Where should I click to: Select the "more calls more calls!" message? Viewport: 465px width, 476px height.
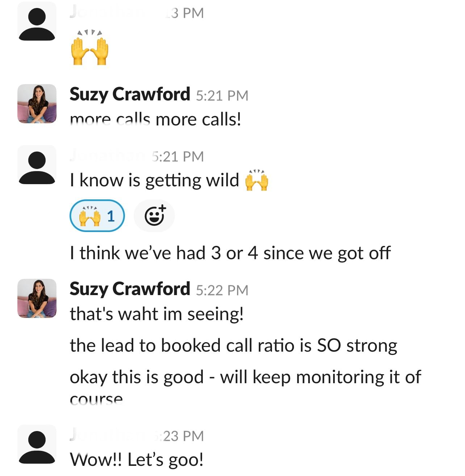point(155,120)
